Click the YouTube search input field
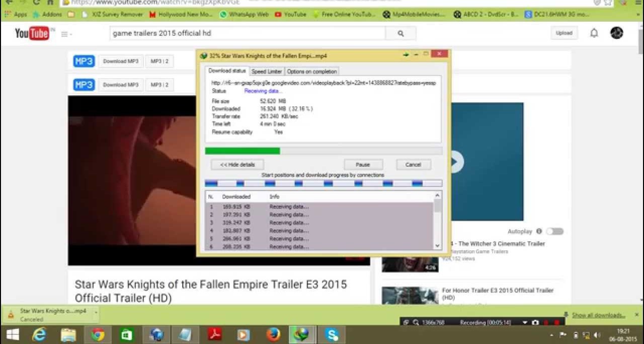This screenshot has height=344, width=644. (248, 33)
